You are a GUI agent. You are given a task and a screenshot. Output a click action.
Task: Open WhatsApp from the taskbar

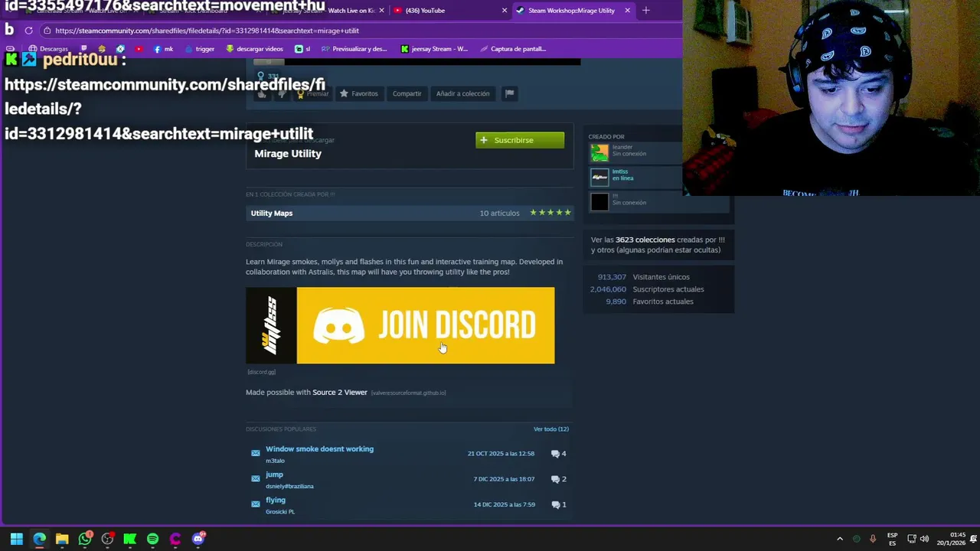tap(85, 539)
